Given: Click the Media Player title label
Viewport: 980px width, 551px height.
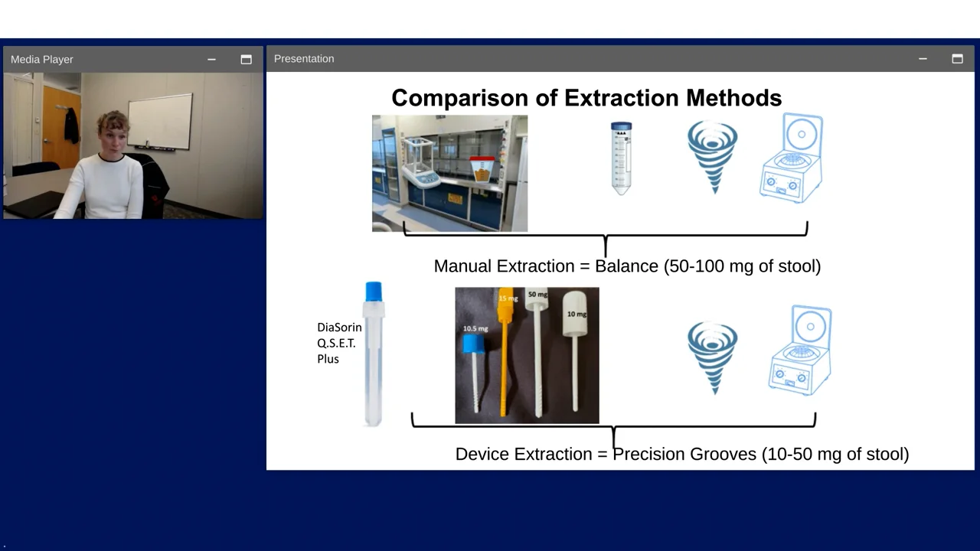Looking at the screenshot, I should pyautogui.click(x=42, y=59).
